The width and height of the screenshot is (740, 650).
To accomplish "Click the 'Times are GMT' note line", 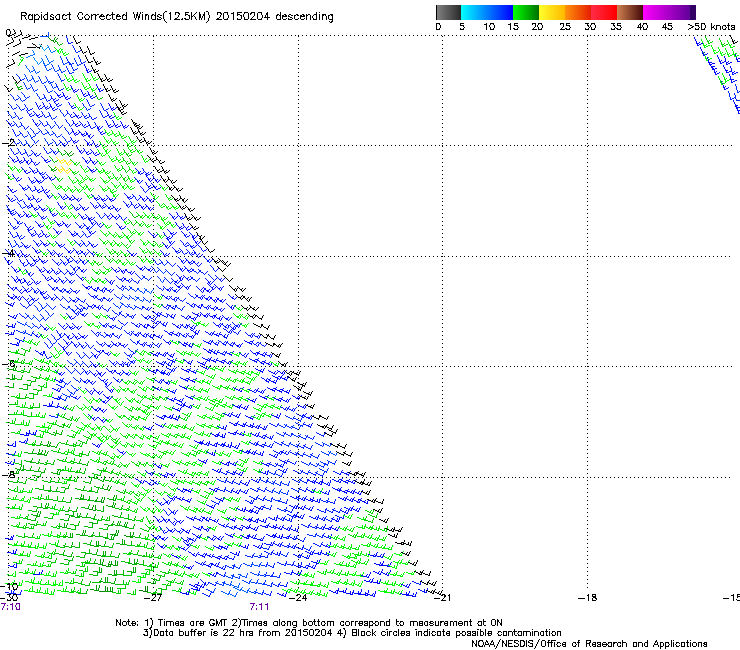I will click(x=309, y=623).
